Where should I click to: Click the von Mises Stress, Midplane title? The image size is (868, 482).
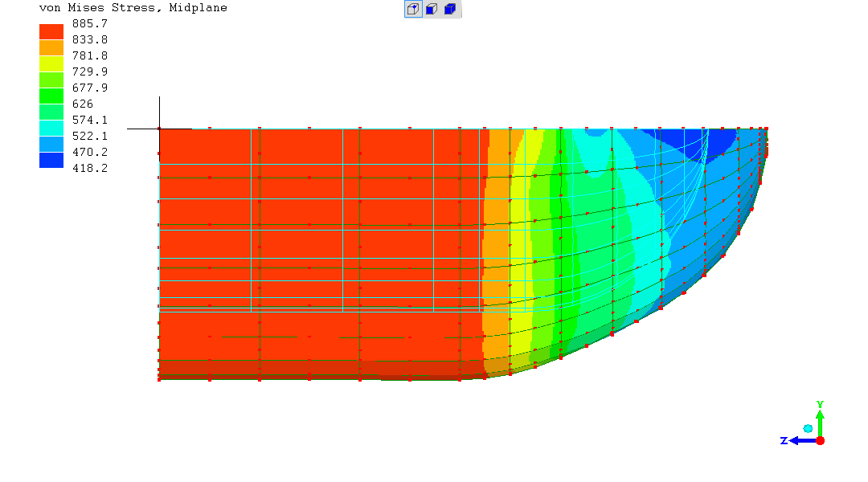click(x=133, y=8)
